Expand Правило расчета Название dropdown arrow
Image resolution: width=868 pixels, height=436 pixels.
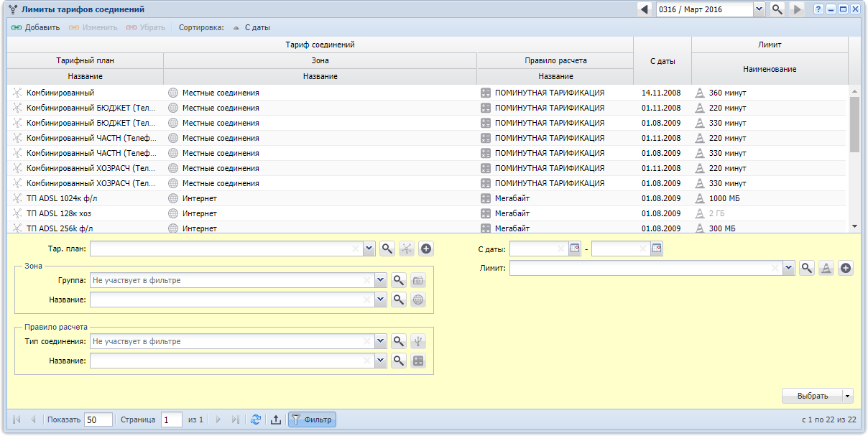pos(381,361)
